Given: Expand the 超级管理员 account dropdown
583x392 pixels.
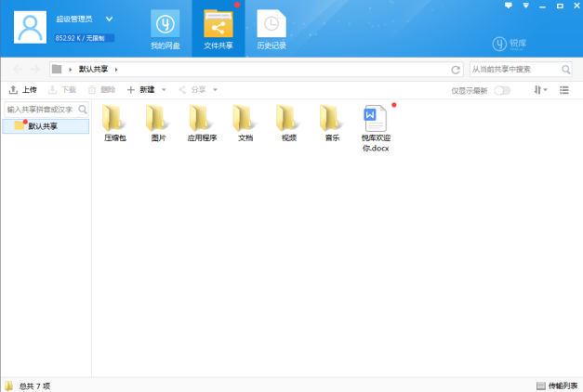Looking at the screenshot, I should (109, 19).
